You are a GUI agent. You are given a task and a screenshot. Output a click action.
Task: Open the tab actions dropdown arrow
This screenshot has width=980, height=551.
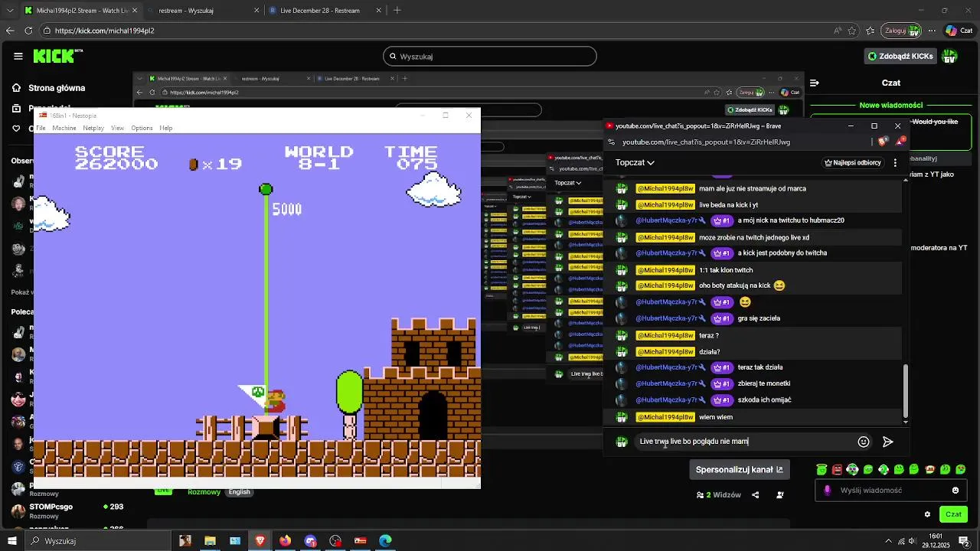pyautogui.click(x=10, y=11)
